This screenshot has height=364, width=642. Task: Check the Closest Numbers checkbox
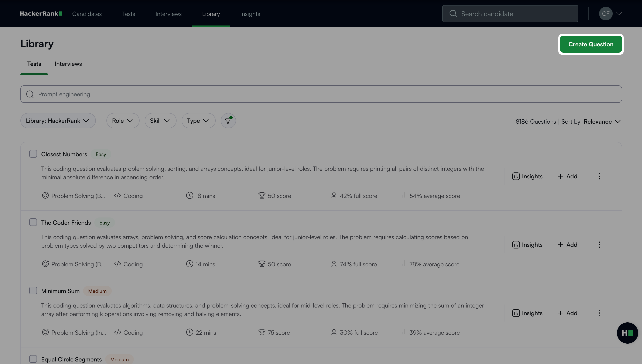(x=33, y=154)
